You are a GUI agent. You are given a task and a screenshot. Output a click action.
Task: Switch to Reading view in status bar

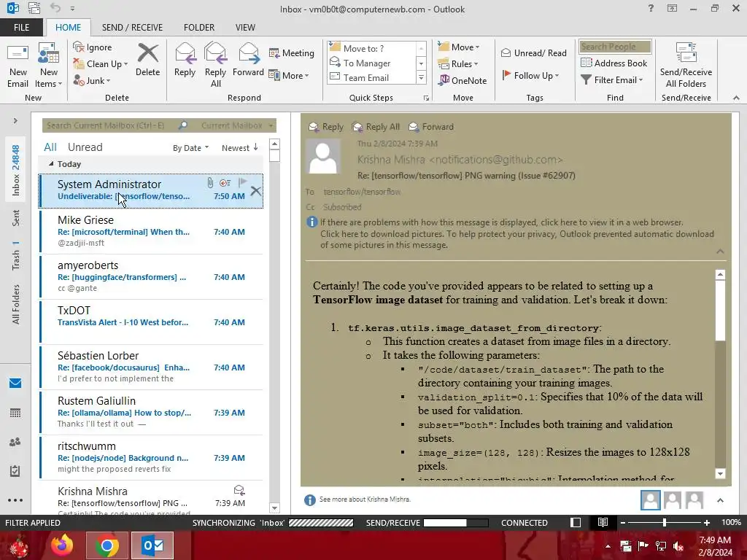tap(603, 522)
